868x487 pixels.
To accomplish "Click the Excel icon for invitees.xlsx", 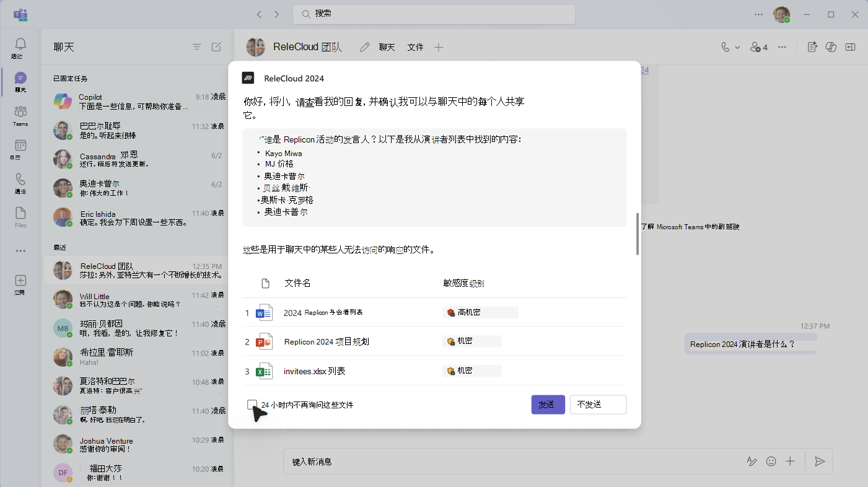I will [265, 371].
